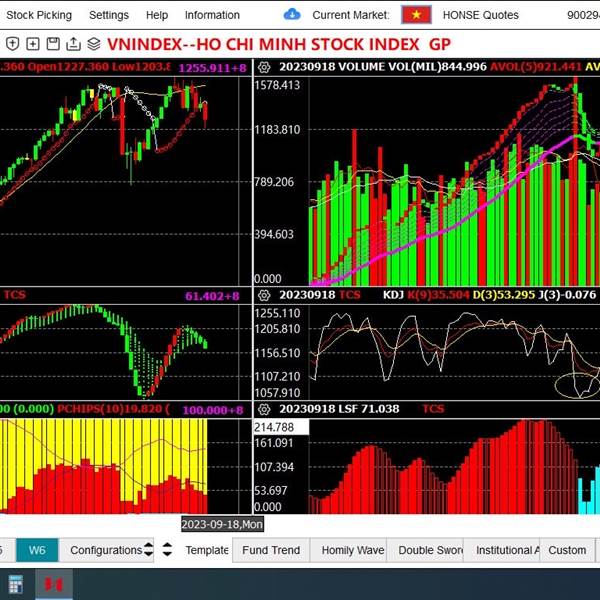Click the calculator icon in the taskbar

(x=16, y=584)
